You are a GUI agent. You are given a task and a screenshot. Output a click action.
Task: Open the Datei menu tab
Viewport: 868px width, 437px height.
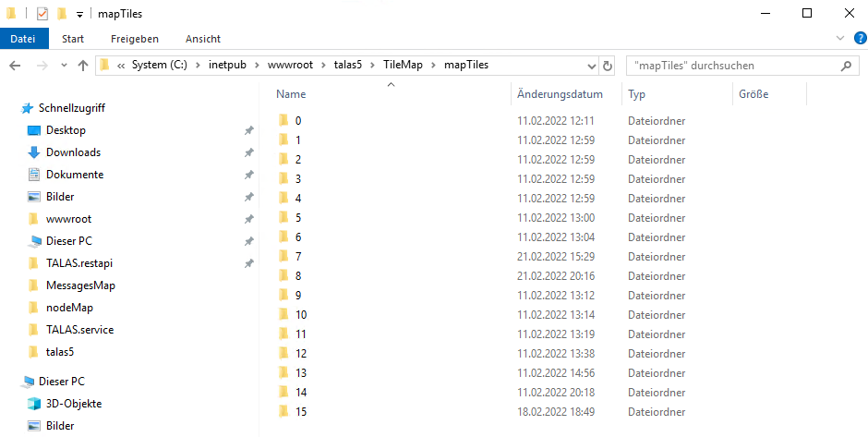pyautogui.click(x=23, y=39)
